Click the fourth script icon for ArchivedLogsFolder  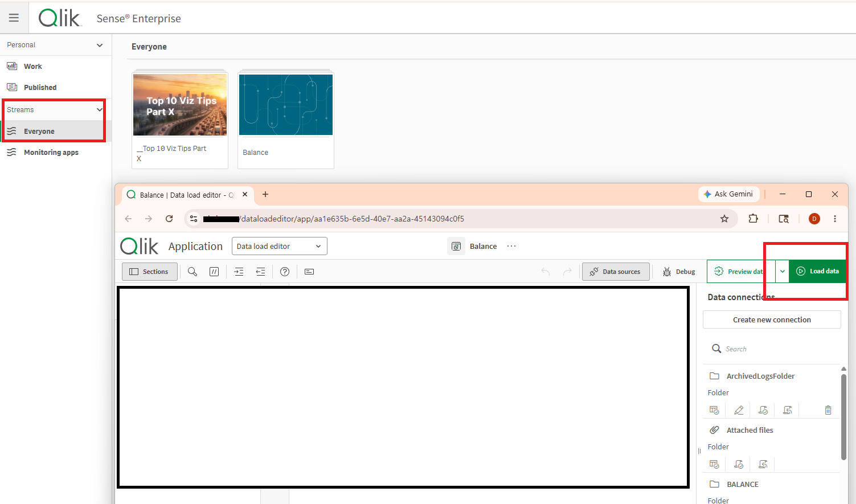[788, 410]
